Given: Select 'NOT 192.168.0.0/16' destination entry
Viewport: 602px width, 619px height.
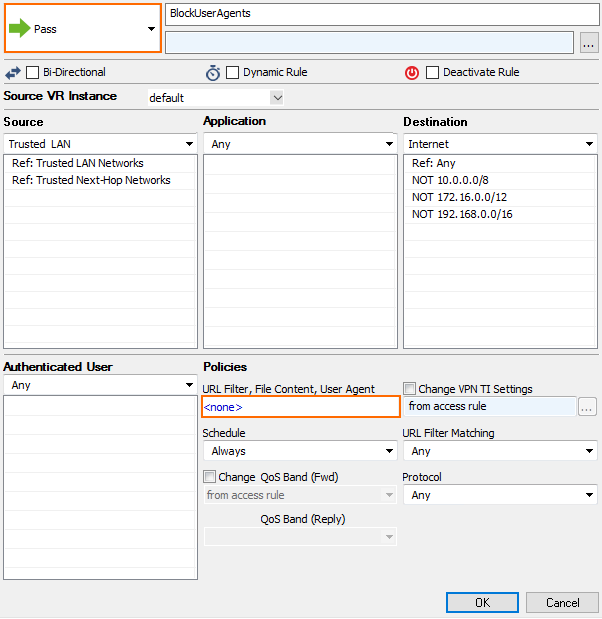Looking at the screenshot, I should [500, 214].
